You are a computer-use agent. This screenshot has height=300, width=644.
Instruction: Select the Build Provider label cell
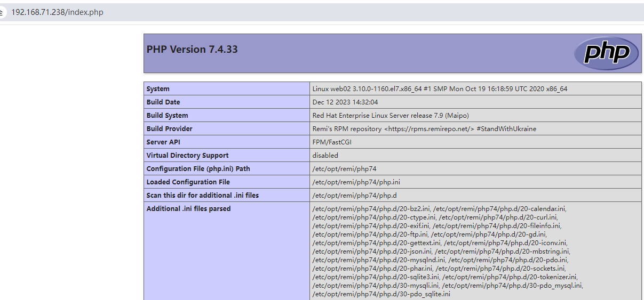pyautogui.click(x=169, y=129)
